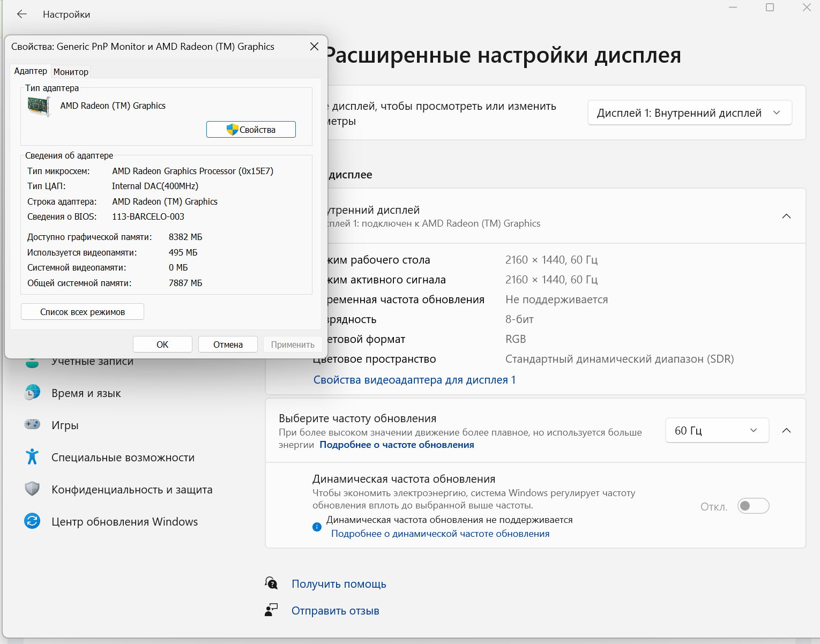Click the back arrow in Settings header
This screenshot has width=820, height=644.
pyautogui.click(x=22, y=14)
